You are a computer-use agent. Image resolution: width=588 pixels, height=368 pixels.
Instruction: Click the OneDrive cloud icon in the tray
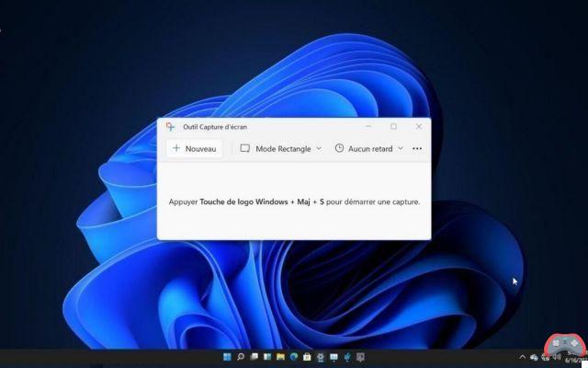[534, 357]
